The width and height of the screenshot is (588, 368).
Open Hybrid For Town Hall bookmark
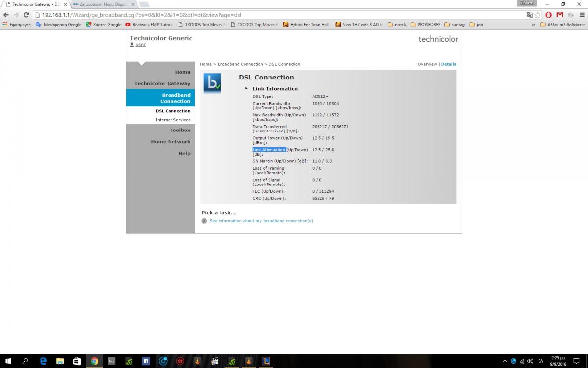(306, 25)
